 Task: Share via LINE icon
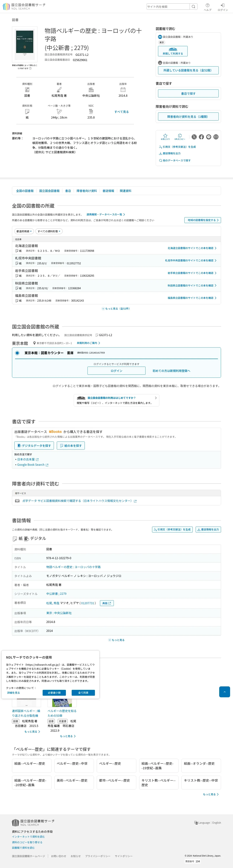point(209,137)
